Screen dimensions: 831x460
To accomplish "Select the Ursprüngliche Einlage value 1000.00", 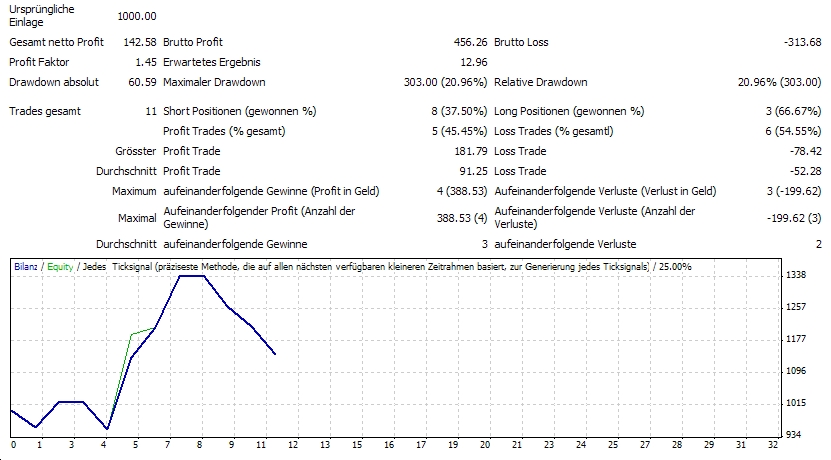I will point(137,16).
